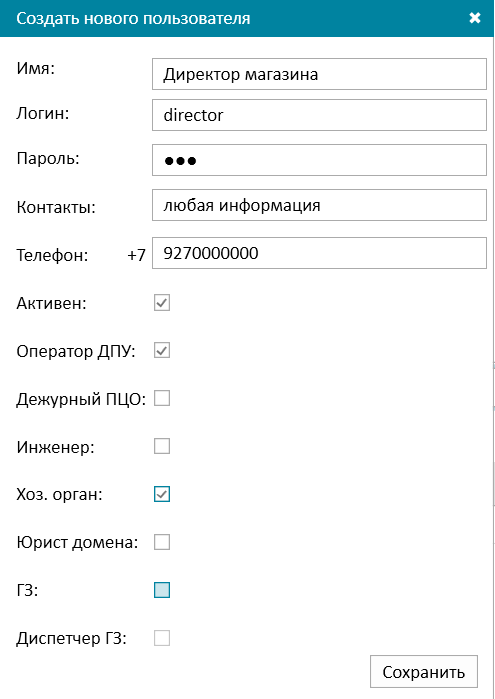This screenshot has width=495, height=699.
Task: Click the Контакты text field
Action: pos(319,205)
